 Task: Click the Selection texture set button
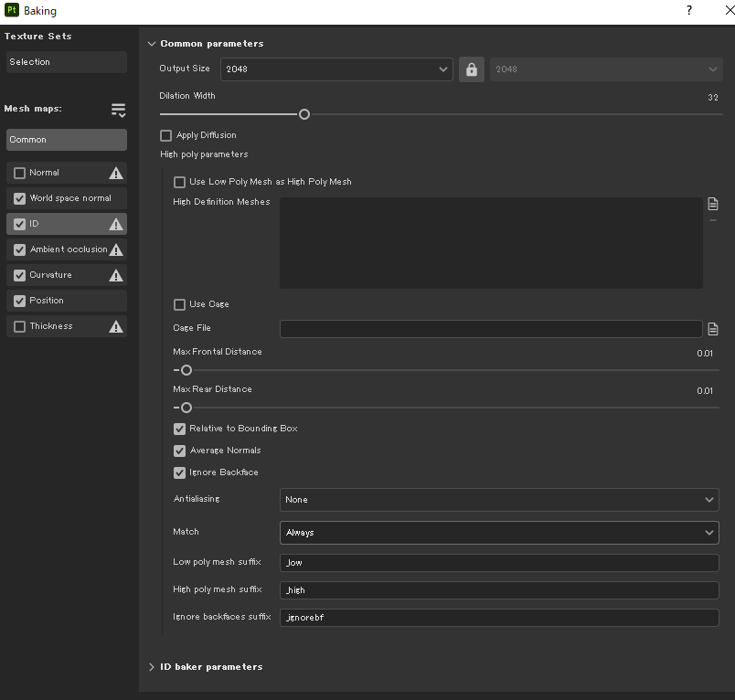click(66, 62)
